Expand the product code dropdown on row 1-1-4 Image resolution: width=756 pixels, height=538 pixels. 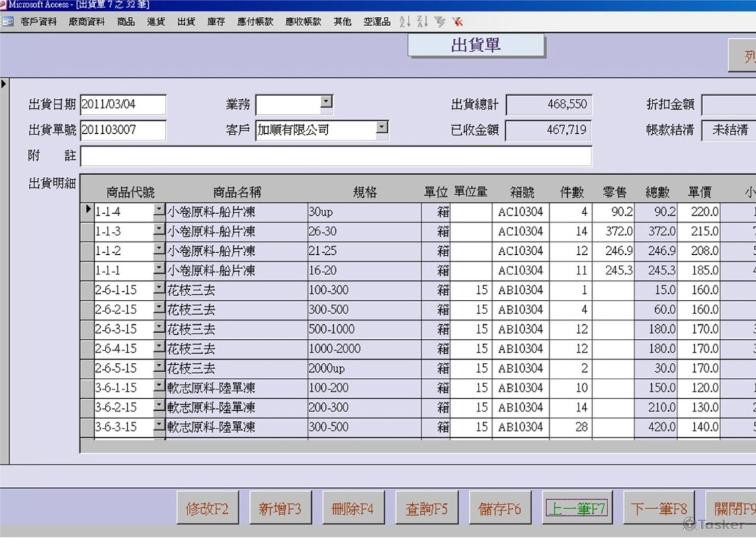(157, 210)
